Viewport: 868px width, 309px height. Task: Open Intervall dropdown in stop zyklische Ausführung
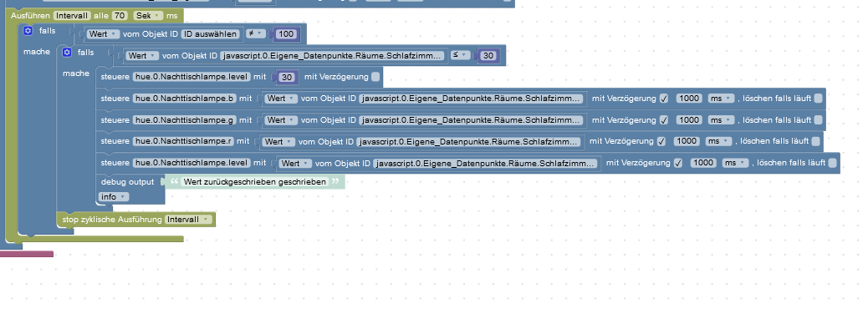tap(188, 220)
